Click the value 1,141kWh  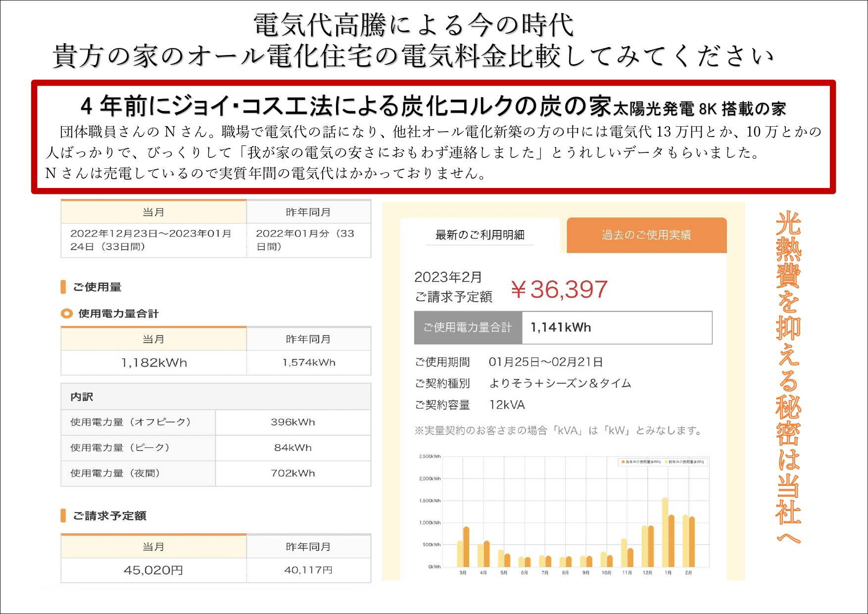561,328
